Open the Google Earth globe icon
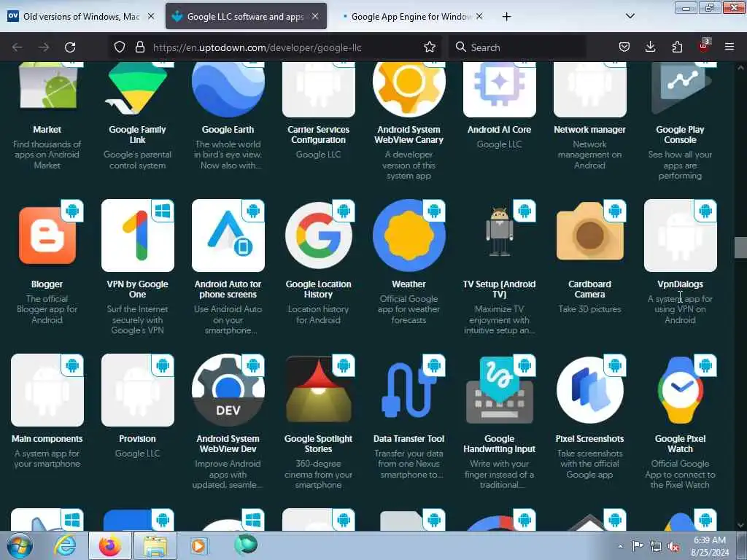Screen dimensions: 747x560 click(x=228, y=90)
